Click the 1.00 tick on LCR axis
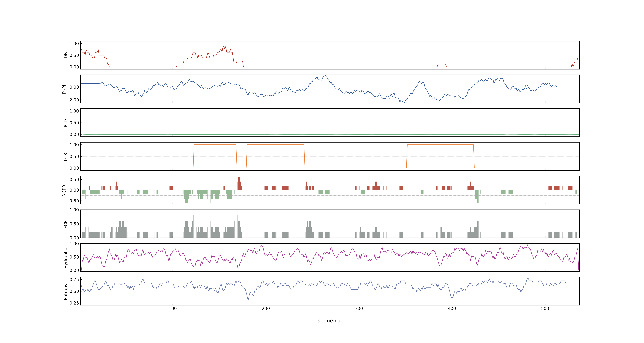This screenshot has width=644, height=343. pyautogui.click(x=74, y=145)
